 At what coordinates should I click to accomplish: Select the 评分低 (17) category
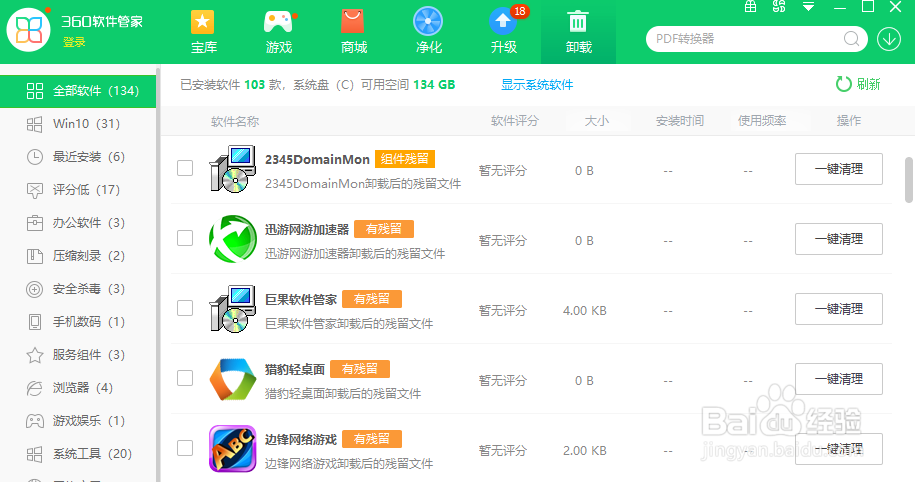(x=78, y=190)
